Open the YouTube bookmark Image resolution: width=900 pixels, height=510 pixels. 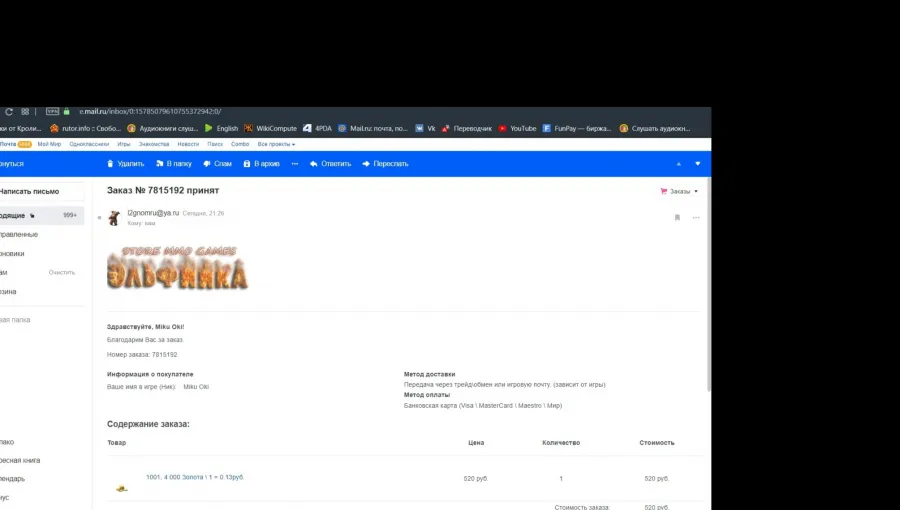pos(517,129)
